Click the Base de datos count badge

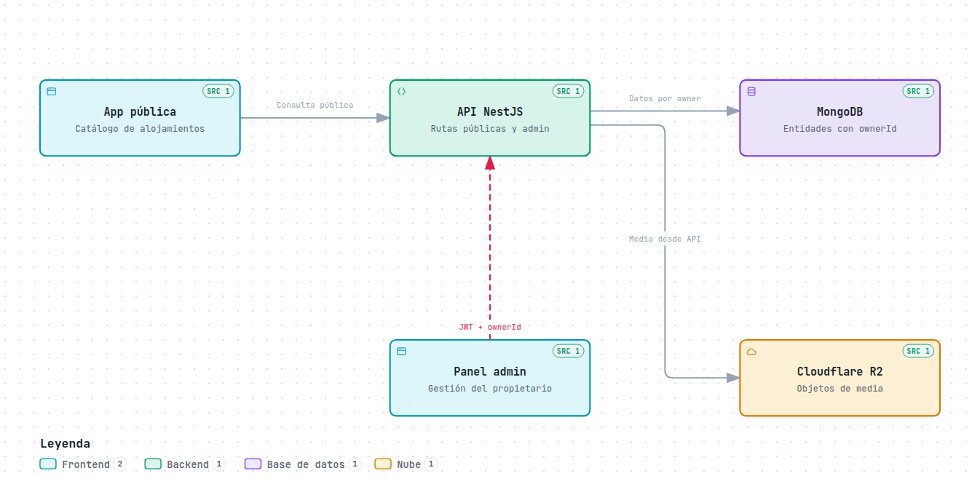[355, 464]
